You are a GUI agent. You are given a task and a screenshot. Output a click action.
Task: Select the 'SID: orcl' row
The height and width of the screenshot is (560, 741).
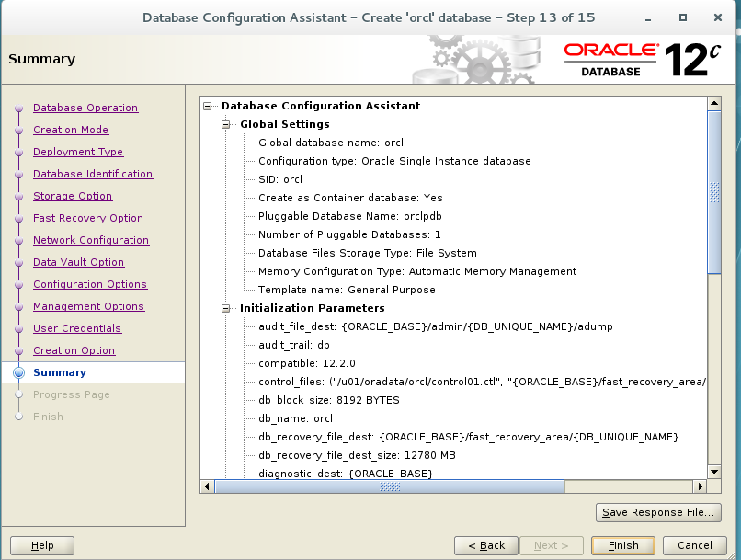(x=280, y=179)
